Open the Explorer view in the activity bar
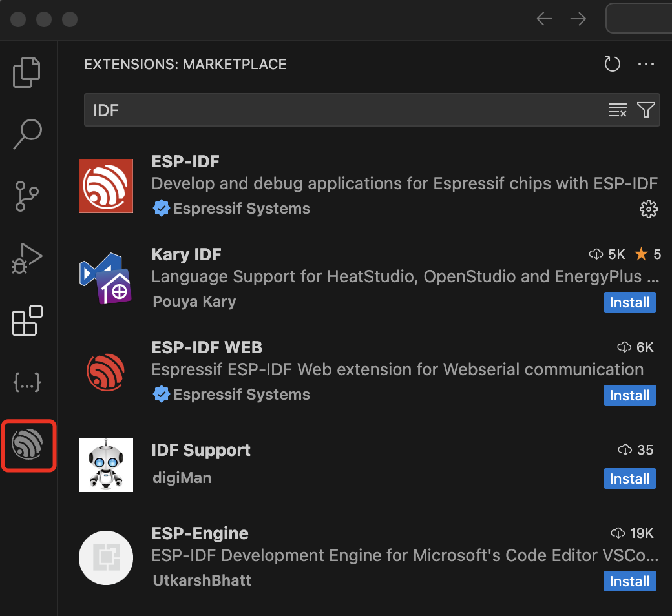Image resolution: width=672 pixels, height=616 pixels. tap(26, 72)
